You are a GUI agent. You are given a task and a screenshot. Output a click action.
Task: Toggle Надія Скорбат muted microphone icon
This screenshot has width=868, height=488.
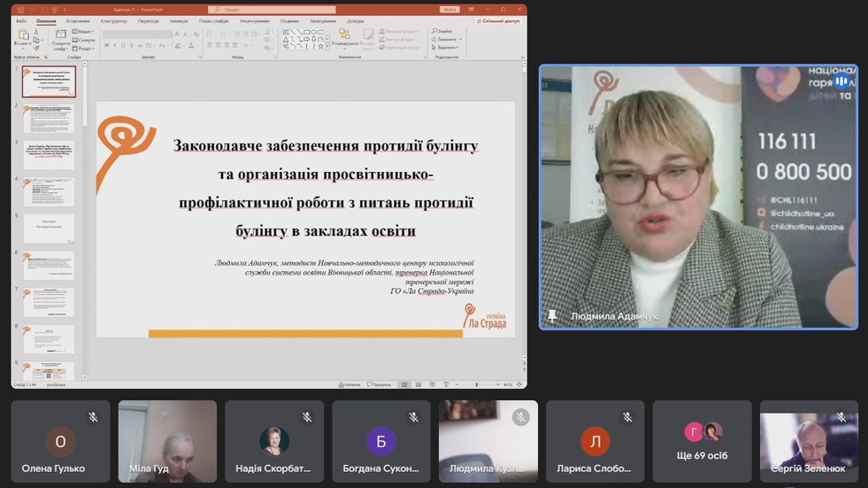(307, 417)
